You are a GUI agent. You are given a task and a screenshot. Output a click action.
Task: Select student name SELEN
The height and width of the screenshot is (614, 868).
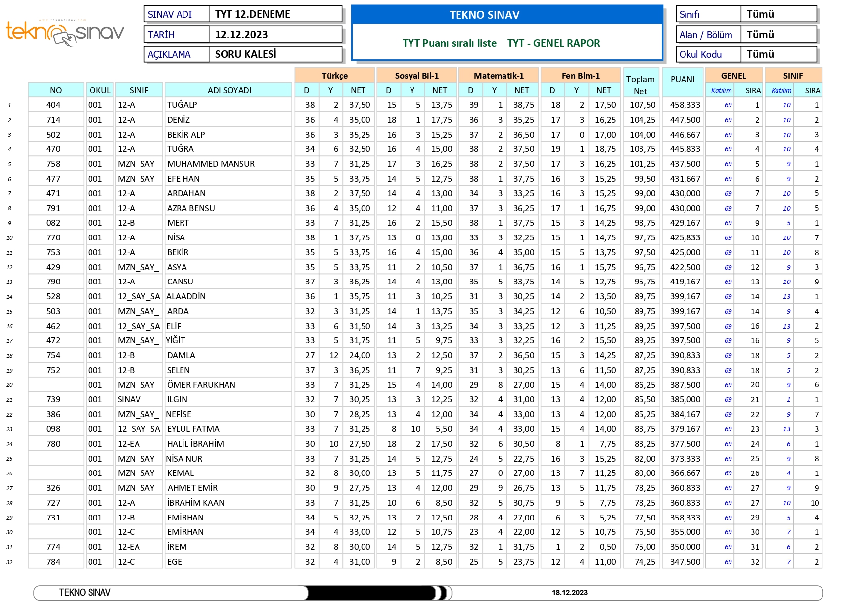coord(179,370)
